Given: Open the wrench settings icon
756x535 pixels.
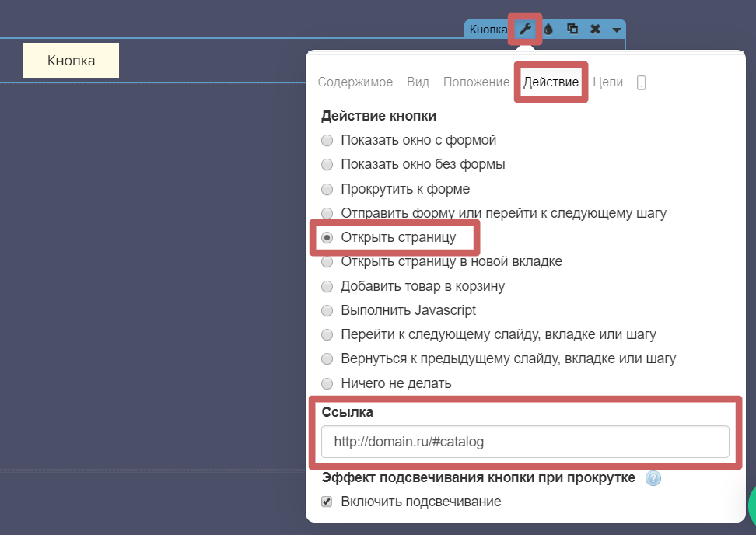Looking at the screenshot, I should tap(525, 30).
